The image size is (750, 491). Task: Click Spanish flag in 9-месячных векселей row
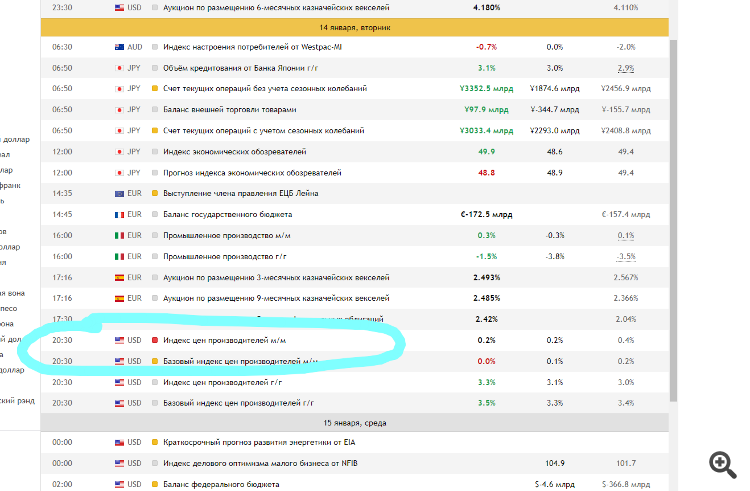120,298
